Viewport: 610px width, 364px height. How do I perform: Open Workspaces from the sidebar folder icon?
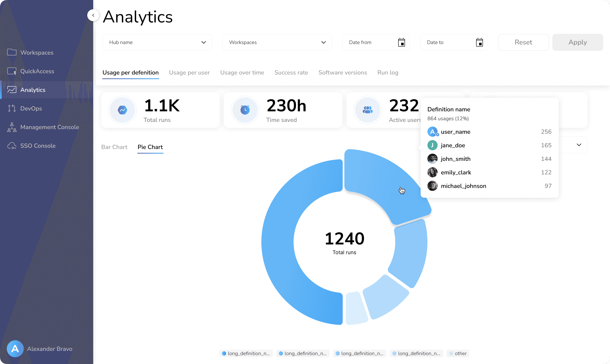(x=12, y=52)
